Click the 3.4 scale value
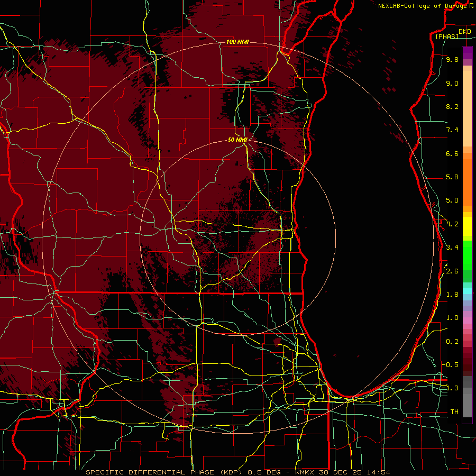The width and height of the screenshot is (476, 476). 452,248
